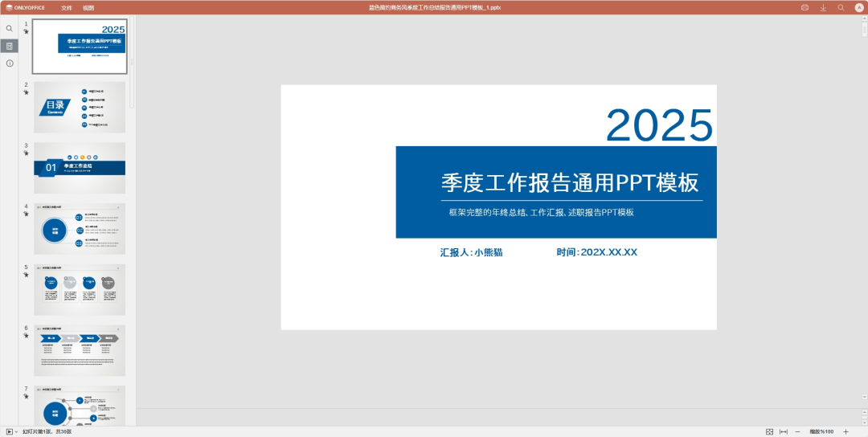Select slide 3 thumbnail with 01 banner

point(80,168)
